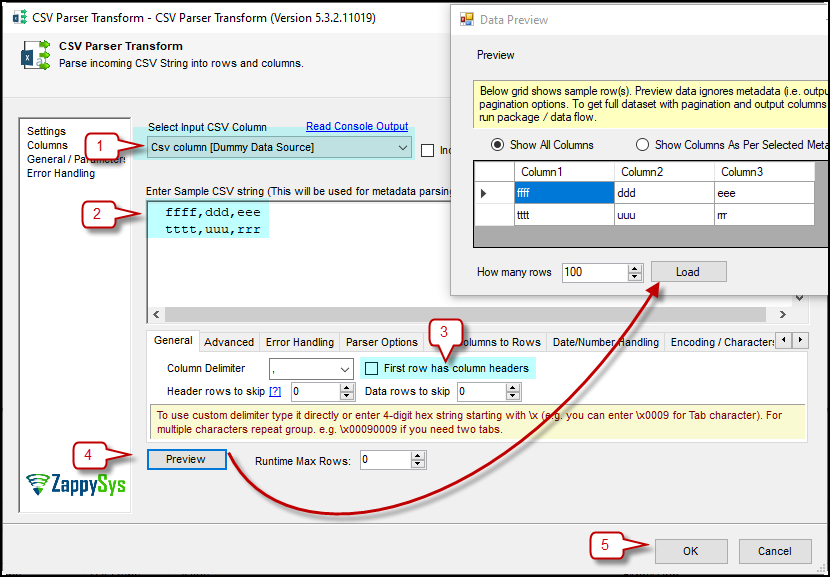Image resolution: width=830 pixels, height=577 pixels.
Task: Click the Data Preview window icon
Action: click(x=466, y=20)
